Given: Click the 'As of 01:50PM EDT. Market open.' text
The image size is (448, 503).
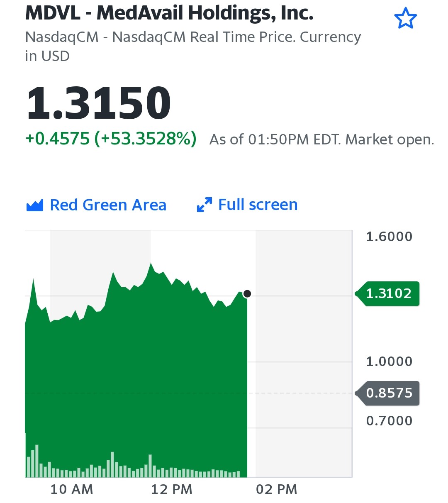Looking at the screenshot, I should 322,139.
